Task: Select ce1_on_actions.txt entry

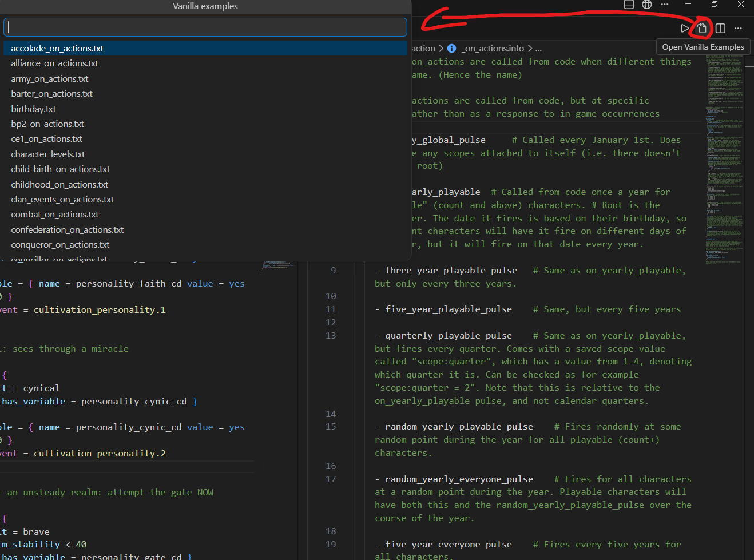Action: coord(205,139)
